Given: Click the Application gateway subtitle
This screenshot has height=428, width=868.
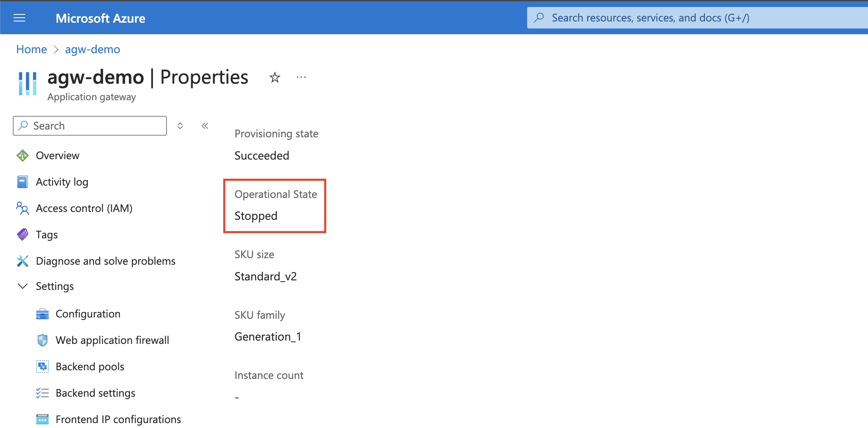Looking at the screenshot, I should click(x=91, y=97).
